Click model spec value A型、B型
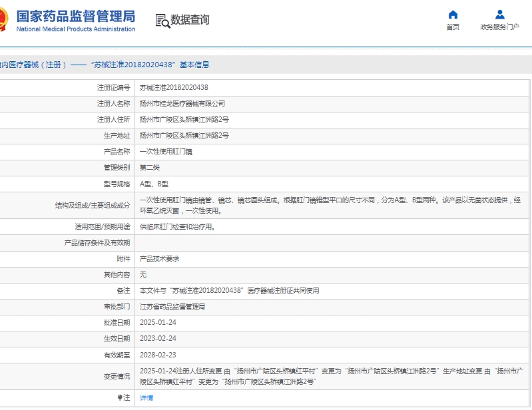 pyautogui.click(x=154, y=184)
